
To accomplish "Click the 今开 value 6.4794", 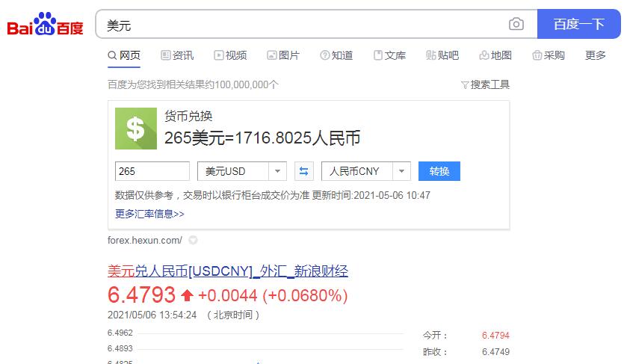I will click(495, 336).
